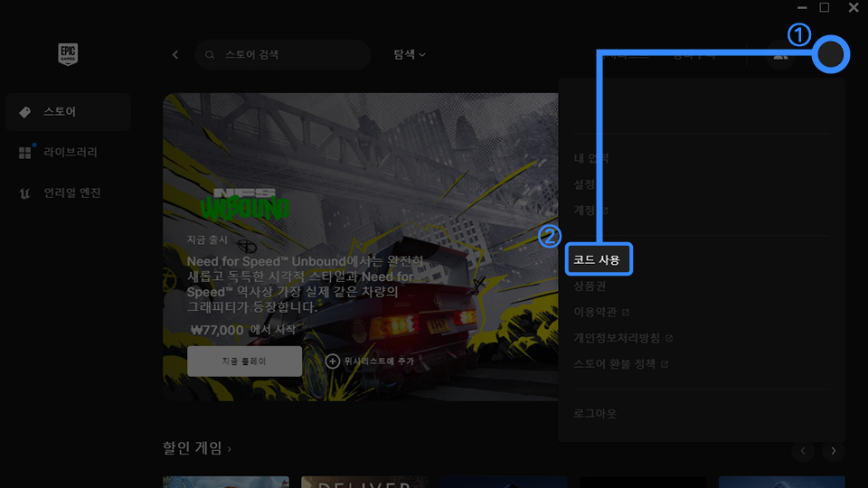Click the 스토어 검색 search field

tap(283, 55)
